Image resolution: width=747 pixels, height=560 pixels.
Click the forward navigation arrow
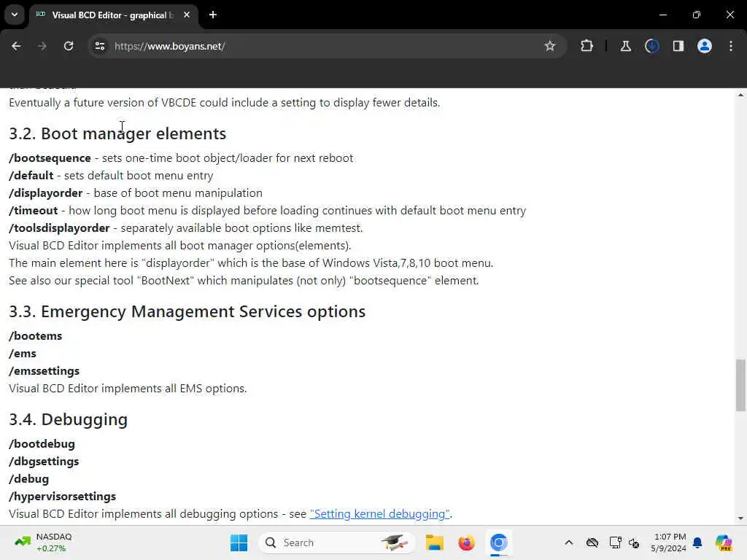tap(42, 46)
